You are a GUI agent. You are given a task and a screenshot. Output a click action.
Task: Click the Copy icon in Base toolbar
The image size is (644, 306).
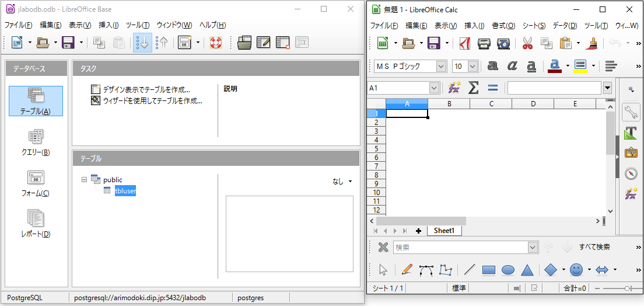pyautogui.click(x=99, y=43)
